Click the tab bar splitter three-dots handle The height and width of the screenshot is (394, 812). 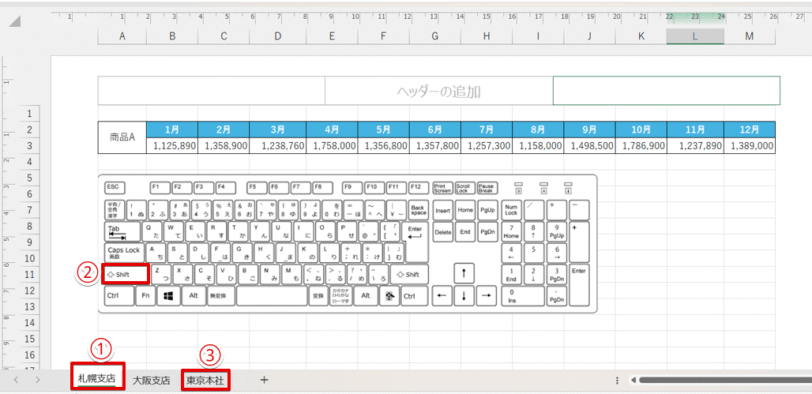coord(617,381)
